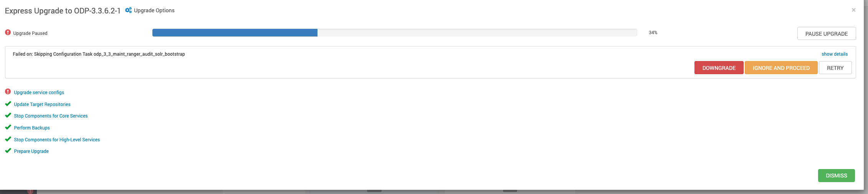Click the upgrade progress bar
This screenshot has height=194, width=868.
click(x=395, y=33)
